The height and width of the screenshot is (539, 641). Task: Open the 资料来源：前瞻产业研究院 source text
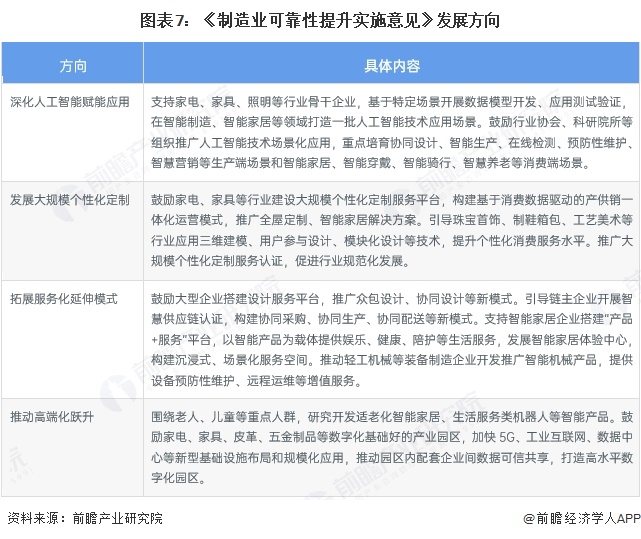pos(84,518)
